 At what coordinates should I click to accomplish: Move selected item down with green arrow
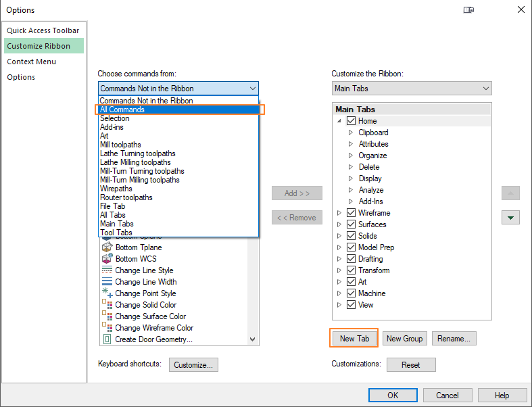click(510, 217)
